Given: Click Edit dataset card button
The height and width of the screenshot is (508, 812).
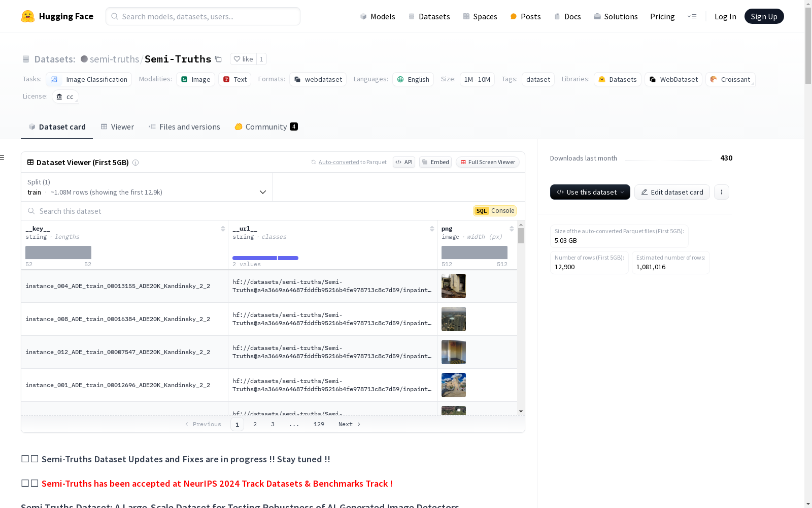Looking at the screenshot, I should 672,192.
